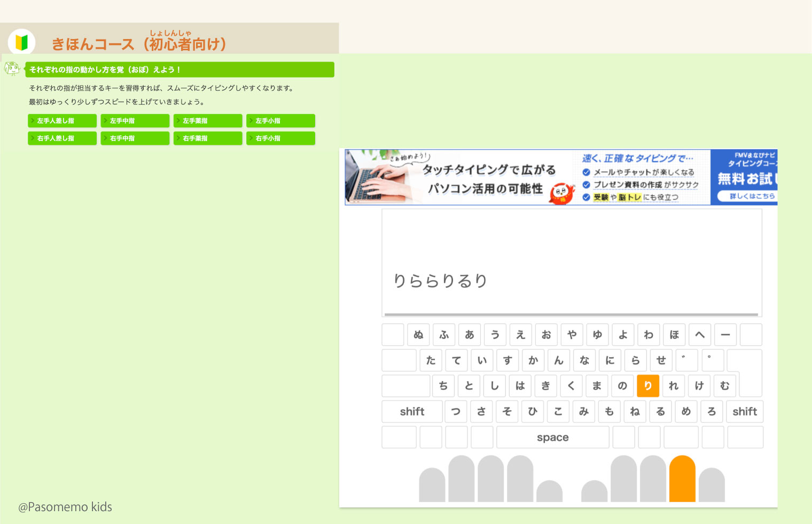Viewport: 812px width, 524px height.
Task: Click the と key on keyboard
Action: coord(469,386)
